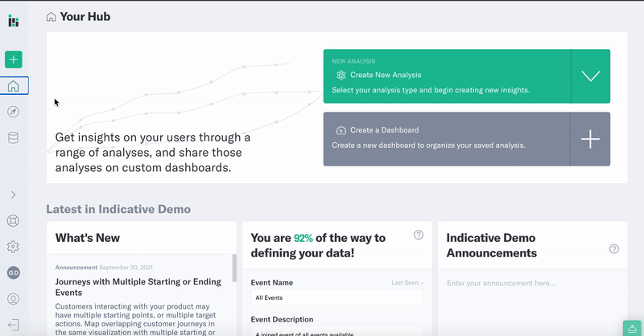Viewport: 644px width, 336px height.
Task: Click the lifebuoy Help icon
Action: (13, 221)
